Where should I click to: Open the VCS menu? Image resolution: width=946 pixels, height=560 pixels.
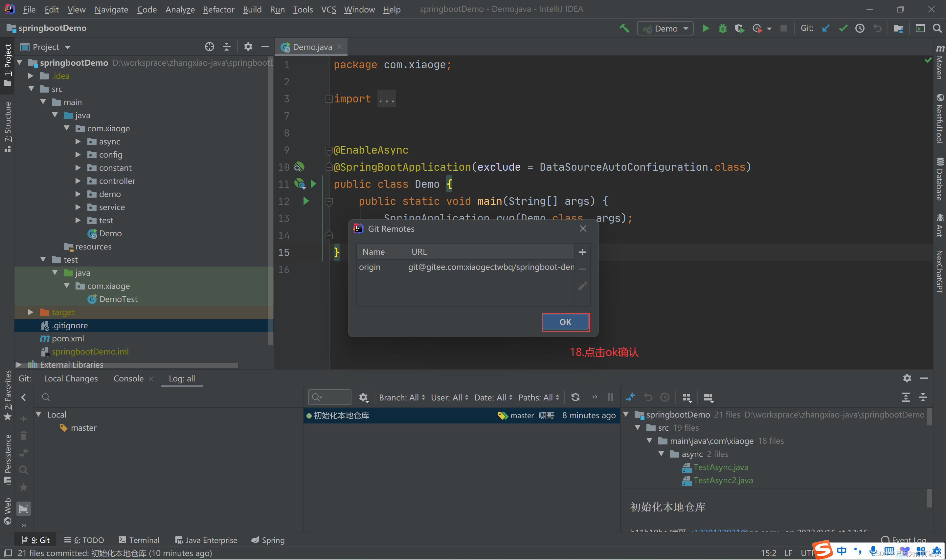pos(328,10)
